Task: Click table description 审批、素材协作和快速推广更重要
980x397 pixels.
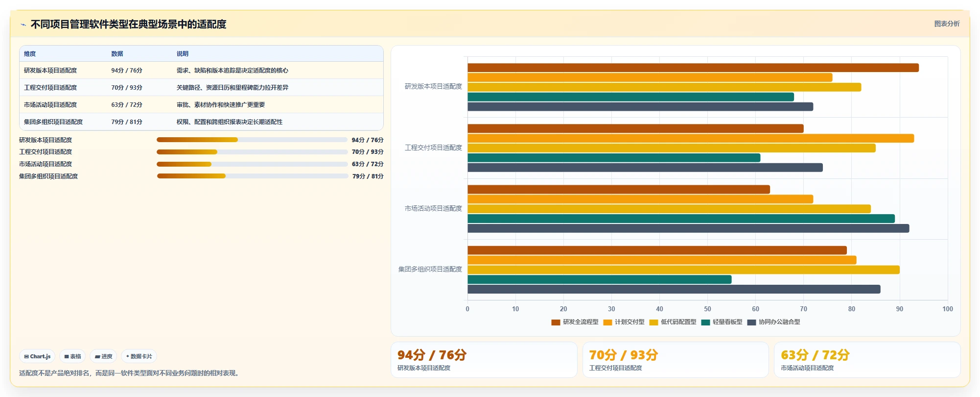Action: click(x=221, y=105)
